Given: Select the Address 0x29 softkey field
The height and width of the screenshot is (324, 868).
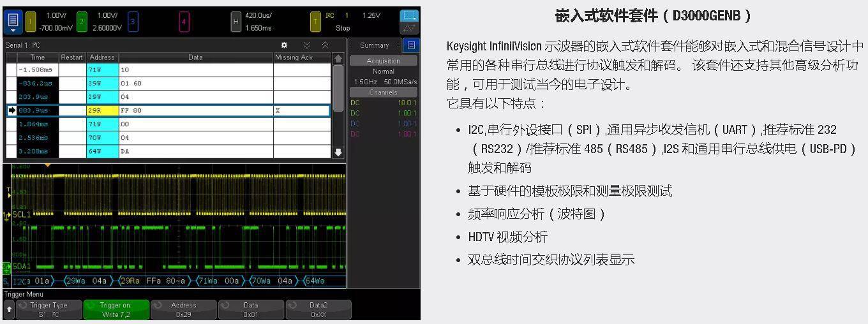Looking at the screenshot, I should (184, 310).
